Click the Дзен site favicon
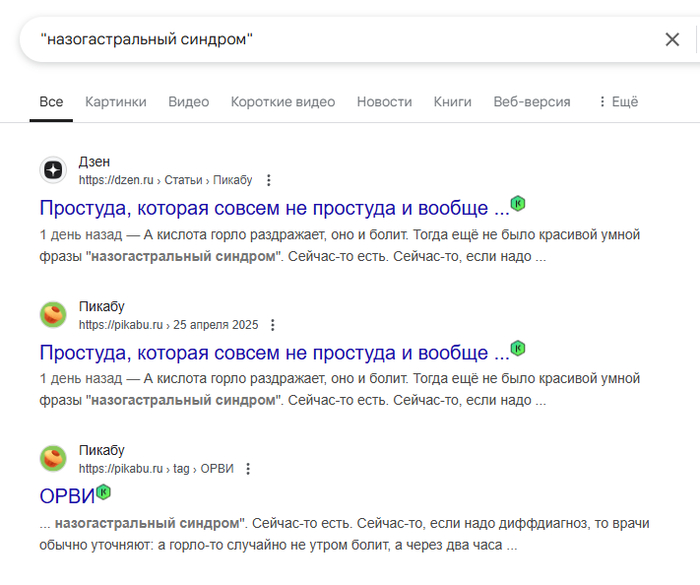The height and width of the screenshot is (585, 700). (x=53, y=170)
